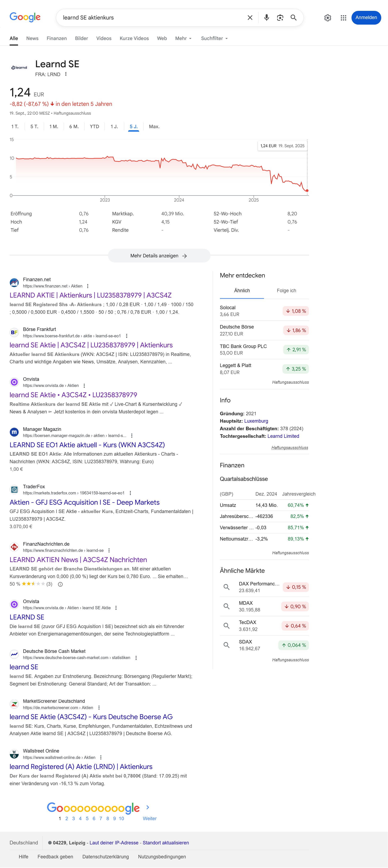This screenshot has width=388, height=868.
Task: Expand the Mehr dropdown
Action: (183, 38)
